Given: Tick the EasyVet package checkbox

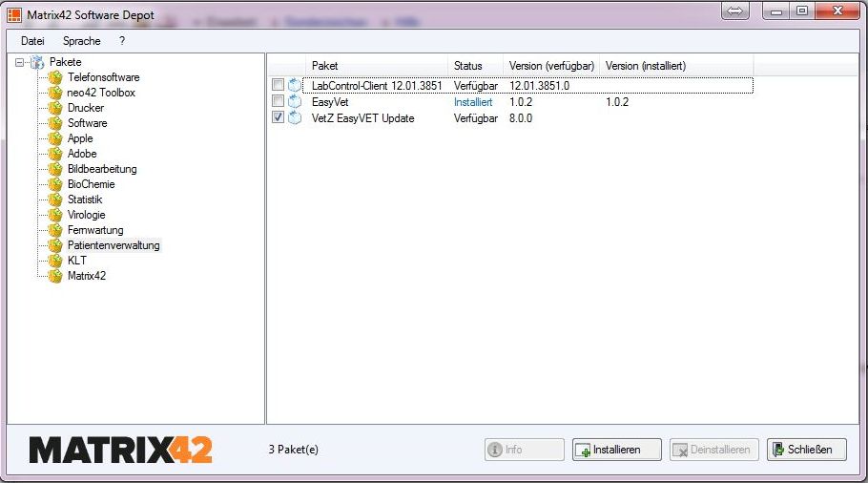Looking at the screenshot, I should [278, 101].
